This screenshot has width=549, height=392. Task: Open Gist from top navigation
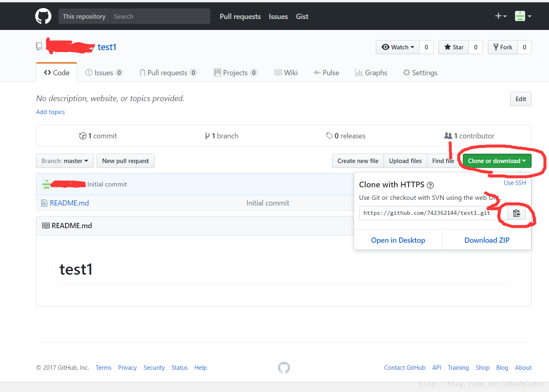(302, 16)
